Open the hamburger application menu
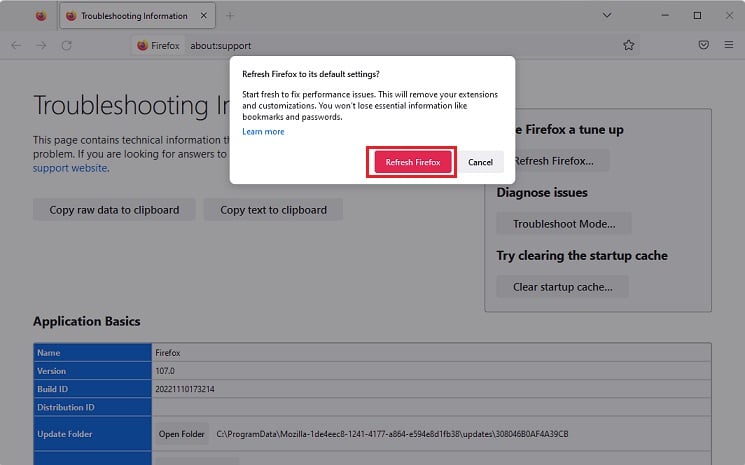Image resolution: width=745 pixels, height=465 pixels. pos(729,45)
